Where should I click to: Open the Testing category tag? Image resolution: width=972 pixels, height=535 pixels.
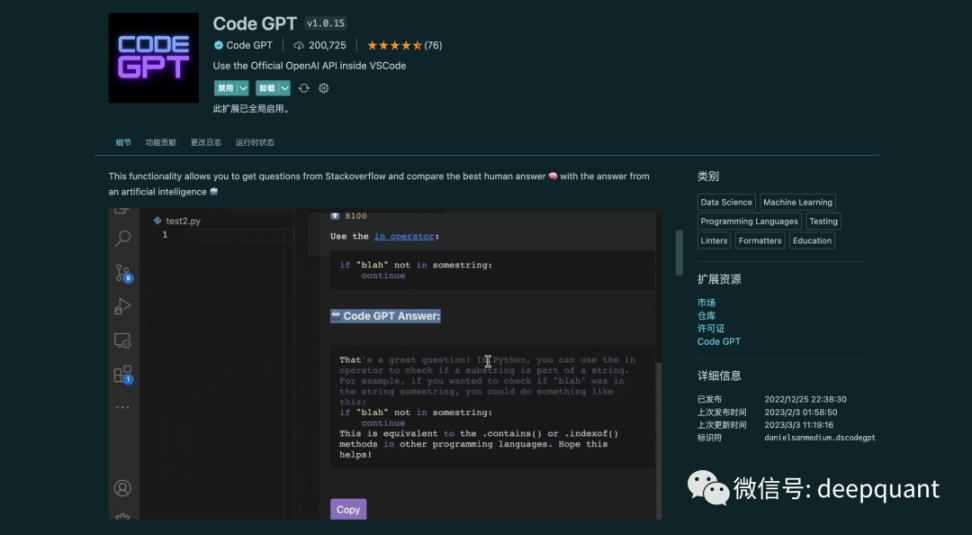point(823,221)
